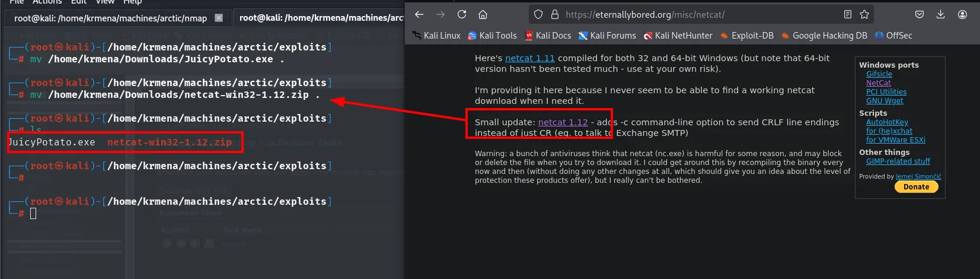This screenshot has height=279, width=980.
Task: Open the terminal View menu
Action: tap(105, 2)
